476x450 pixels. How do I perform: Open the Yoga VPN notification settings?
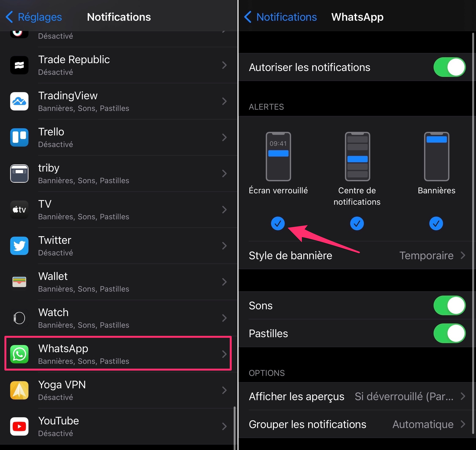(119, 390)
